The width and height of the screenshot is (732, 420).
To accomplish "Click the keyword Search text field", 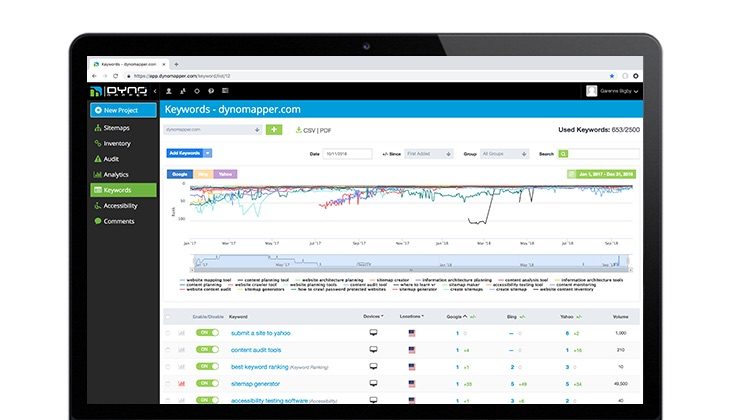I will [x=604, y=154].
